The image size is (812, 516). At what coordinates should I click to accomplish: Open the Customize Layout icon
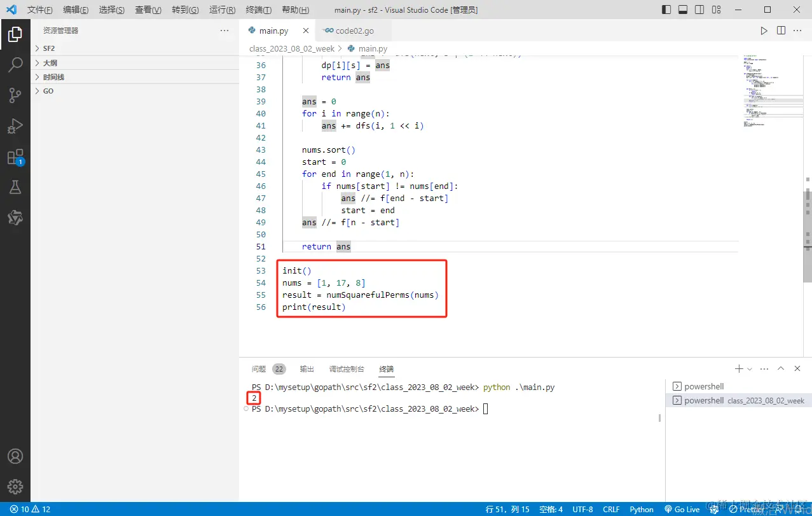(x=717, y=10)
